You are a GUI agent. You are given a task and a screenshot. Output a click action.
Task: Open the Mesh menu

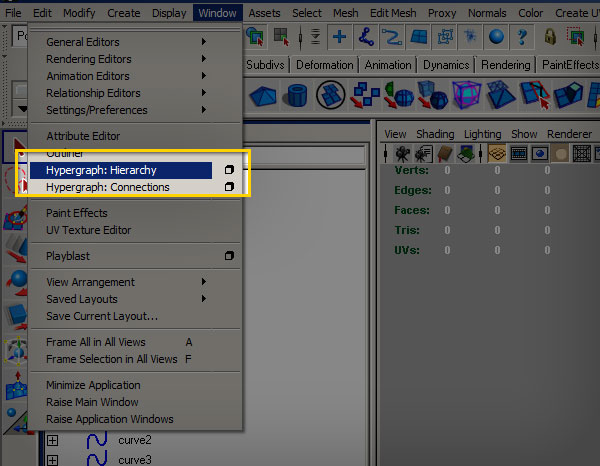click(346, 13)
